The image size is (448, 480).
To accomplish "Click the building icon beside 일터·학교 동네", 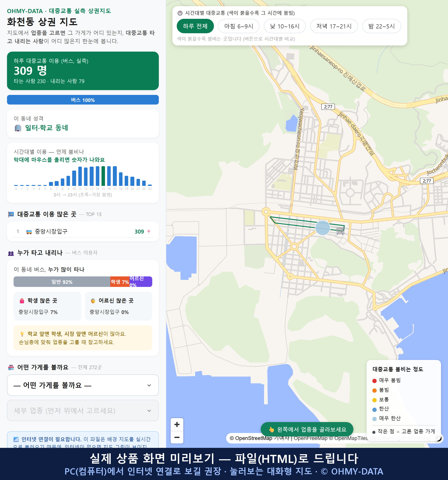I will (x=18, y=128).
